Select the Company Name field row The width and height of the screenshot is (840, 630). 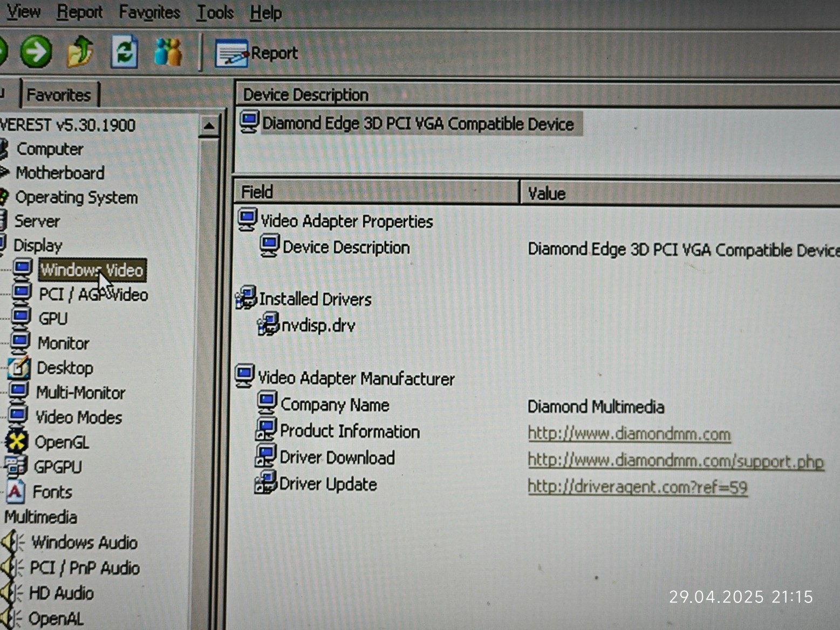tap(334, 405)
